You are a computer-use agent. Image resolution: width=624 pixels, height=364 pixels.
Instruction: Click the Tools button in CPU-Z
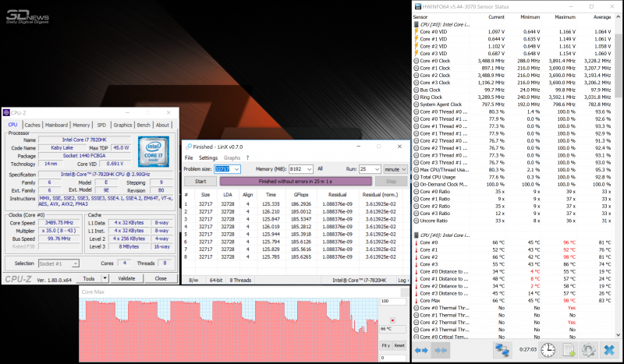pos(89,278)
